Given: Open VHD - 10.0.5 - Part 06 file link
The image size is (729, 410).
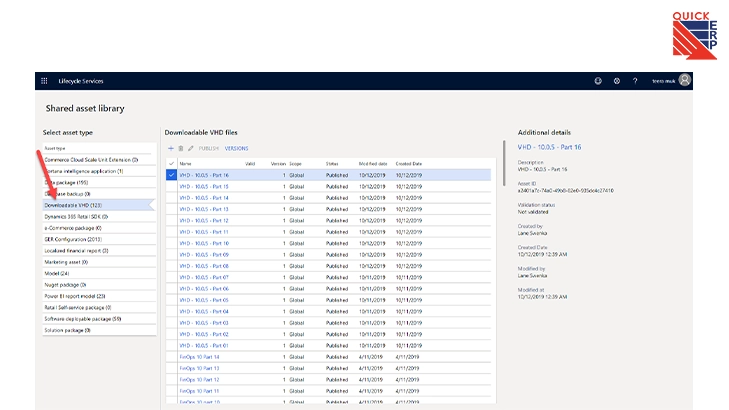Looking at the screenshot, I should (x=204, y=289).
